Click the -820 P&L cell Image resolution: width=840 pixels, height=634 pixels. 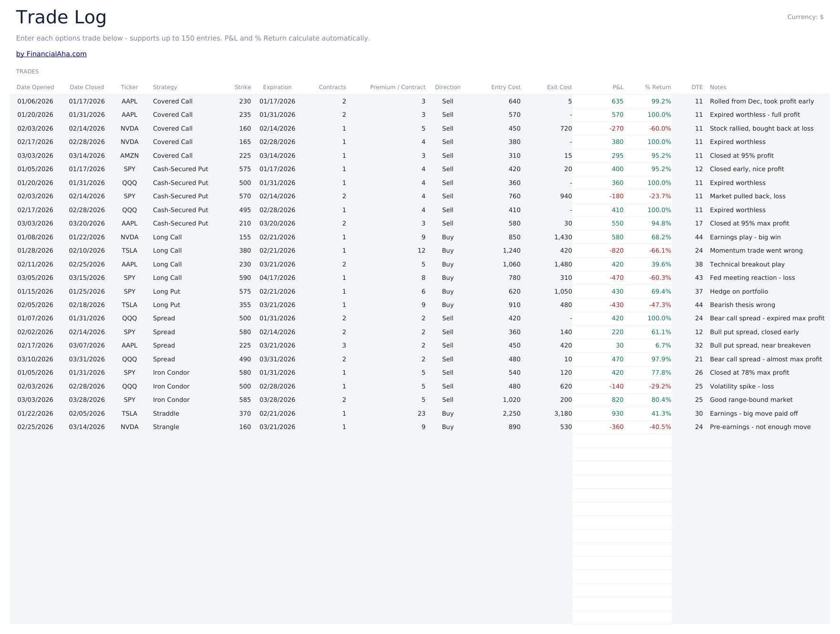(x=616, y=251)
